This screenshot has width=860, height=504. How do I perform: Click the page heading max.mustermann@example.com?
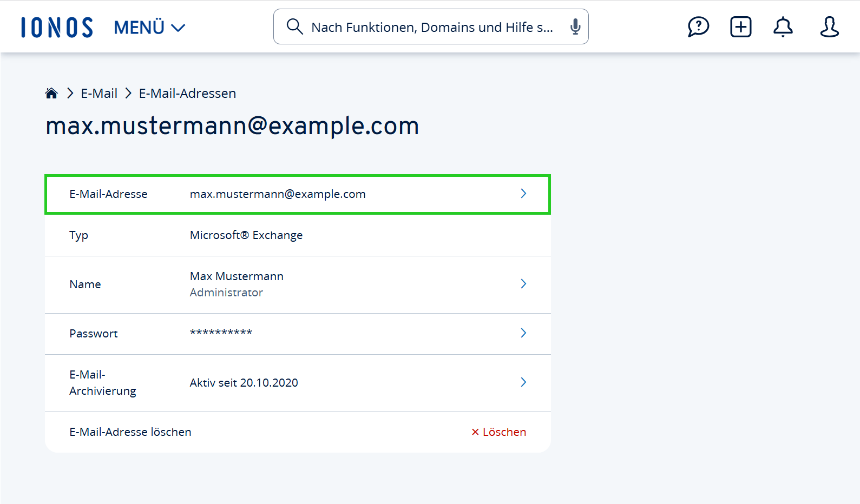[x=232, y=126]
